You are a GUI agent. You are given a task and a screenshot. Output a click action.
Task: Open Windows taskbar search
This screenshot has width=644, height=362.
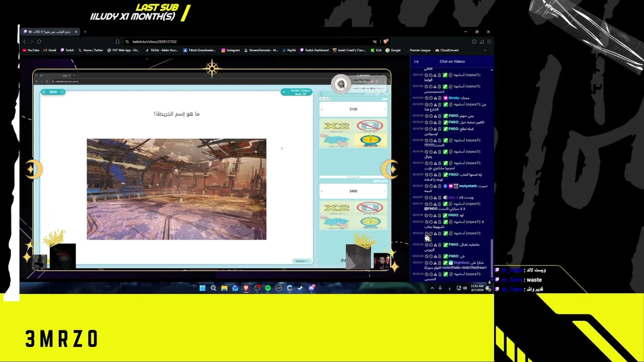(213, 288)
